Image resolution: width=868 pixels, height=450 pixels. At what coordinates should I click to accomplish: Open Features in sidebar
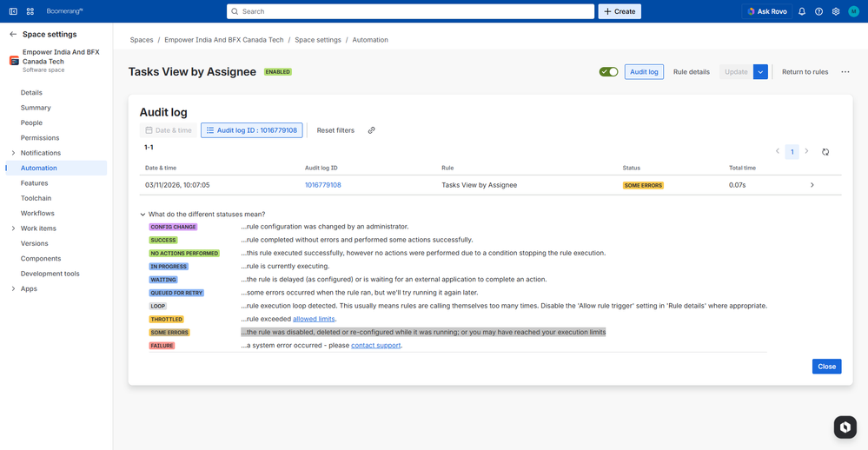pyautogui.click(x=35, y=183)
